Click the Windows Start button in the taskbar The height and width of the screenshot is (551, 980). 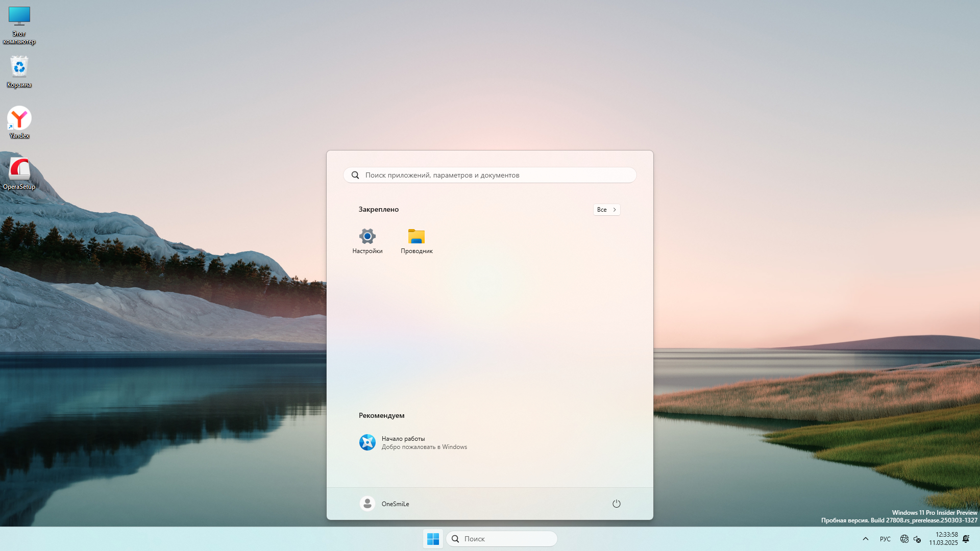[x=433, y=539]
